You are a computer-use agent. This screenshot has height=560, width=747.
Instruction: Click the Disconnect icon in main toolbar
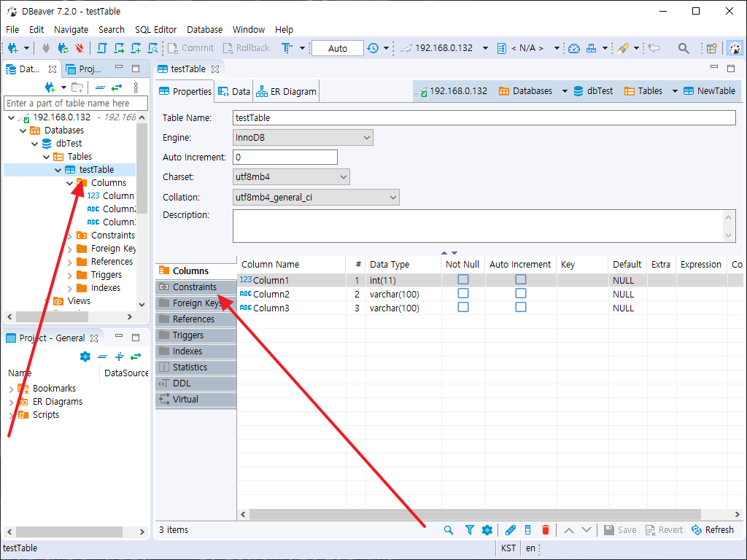pos(79,48)
